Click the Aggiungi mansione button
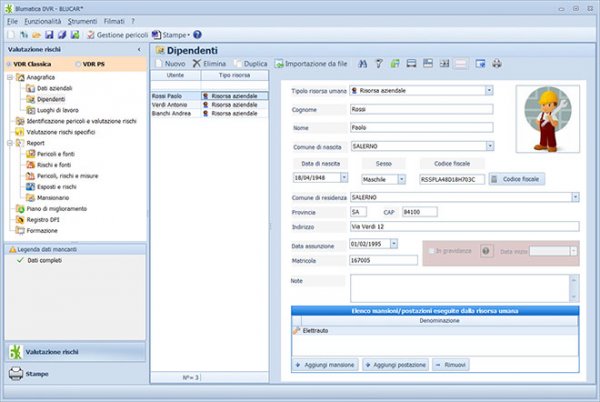Viewport: 600px width, 402px height. pos(325,366)
